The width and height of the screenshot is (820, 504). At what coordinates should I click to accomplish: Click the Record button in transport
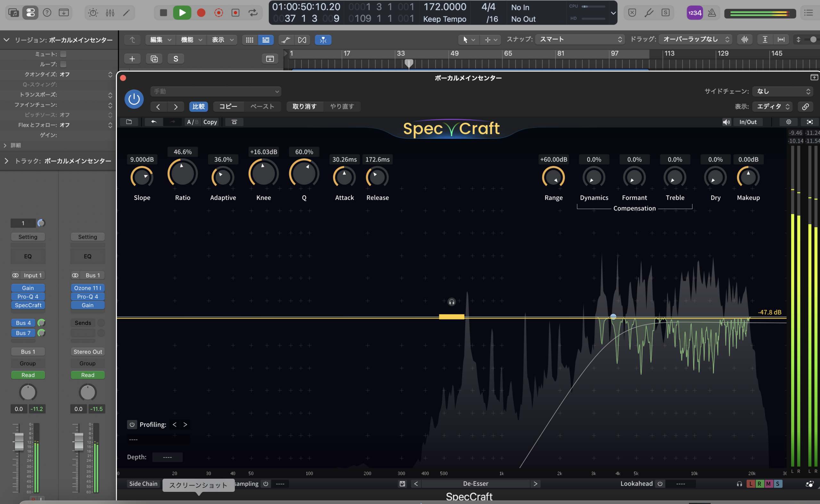201,13
